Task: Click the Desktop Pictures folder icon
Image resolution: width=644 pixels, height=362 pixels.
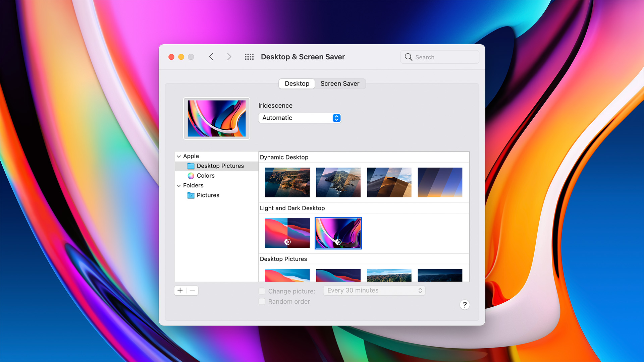Action: click(191, 166)
